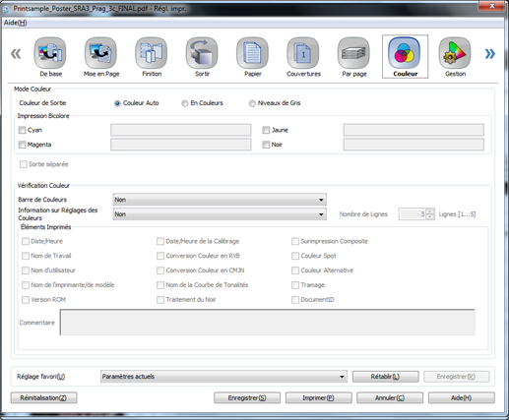Tick the Noir checkbox
The image size is (509, 420).
(x=266, y=145)
